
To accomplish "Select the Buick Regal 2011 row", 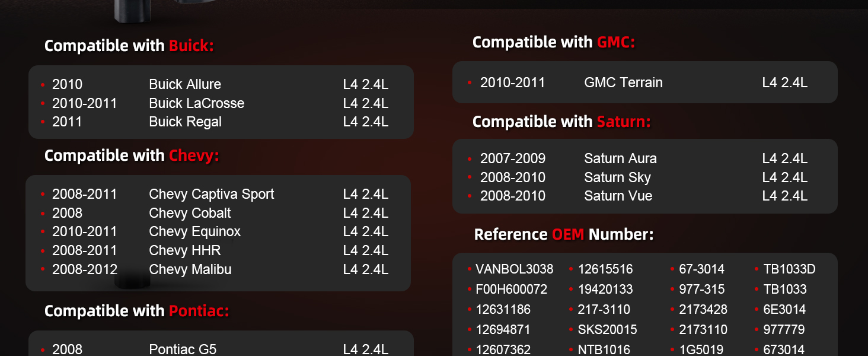I will click(185, 122).
